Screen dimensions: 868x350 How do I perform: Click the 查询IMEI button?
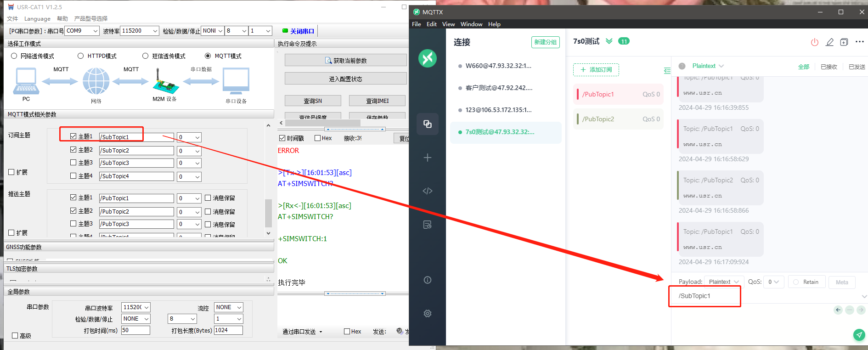378,101
